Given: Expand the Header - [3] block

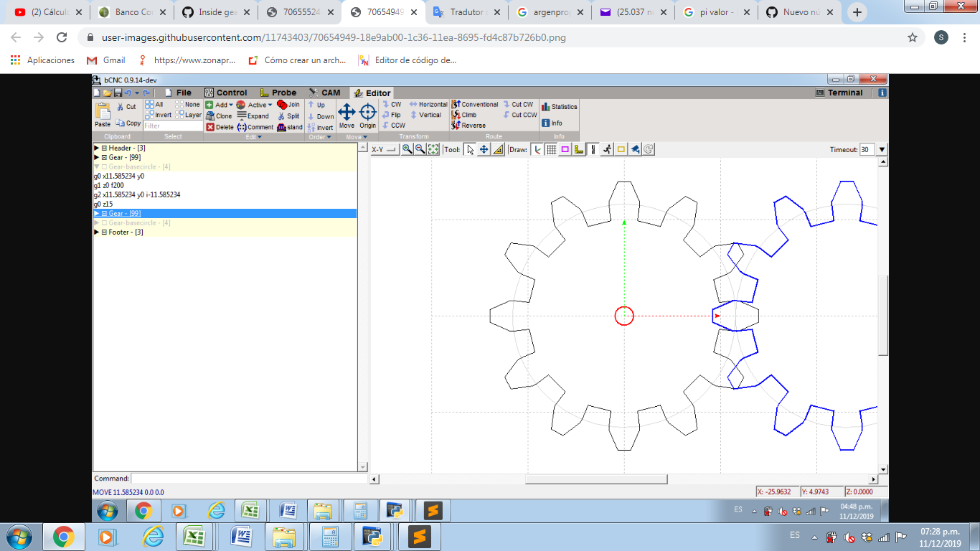Looking at the screenshot, I should (x=97, y=148).
